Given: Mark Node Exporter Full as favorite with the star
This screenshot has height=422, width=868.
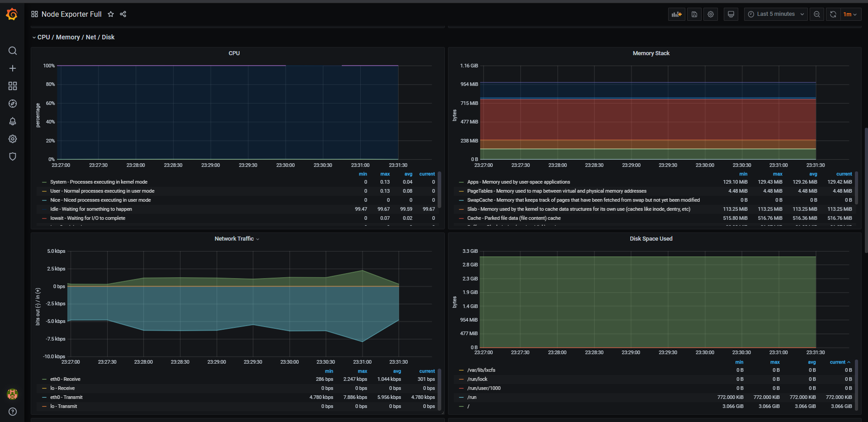Looking at the screenshot, I should [111, 14].
